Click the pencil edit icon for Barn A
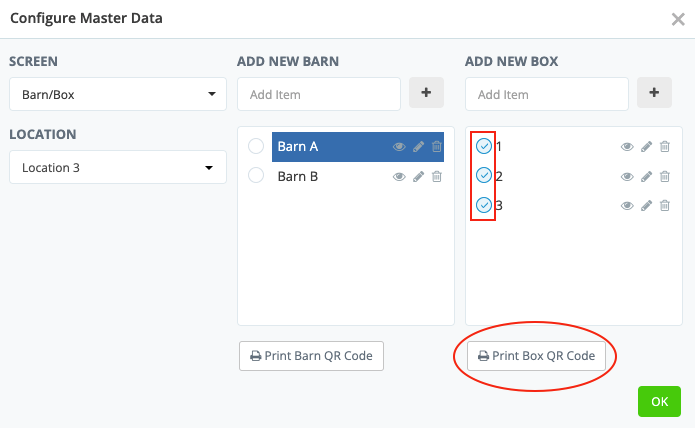The height and width of the screenshot is (428, 695). [418, 147]
